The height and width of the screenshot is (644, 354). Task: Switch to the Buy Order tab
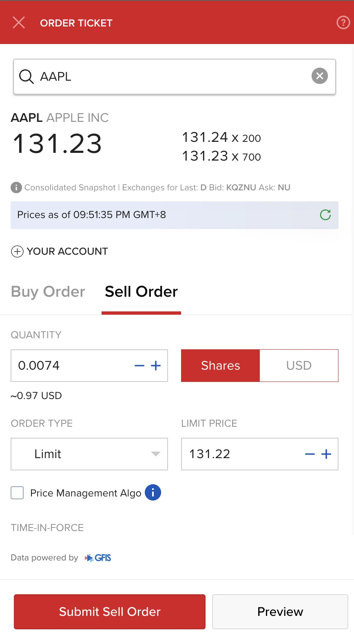pyautogui.click(x=48, y=292)
